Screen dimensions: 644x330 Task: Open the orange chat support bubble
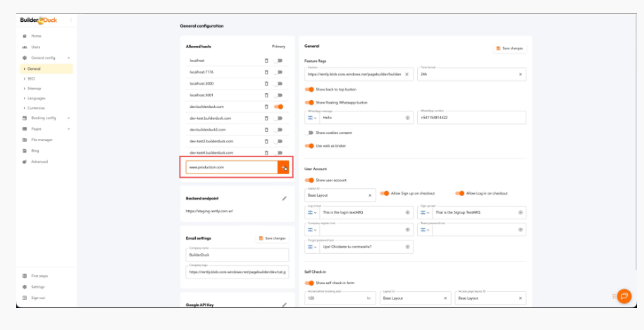tap(624, 296)
